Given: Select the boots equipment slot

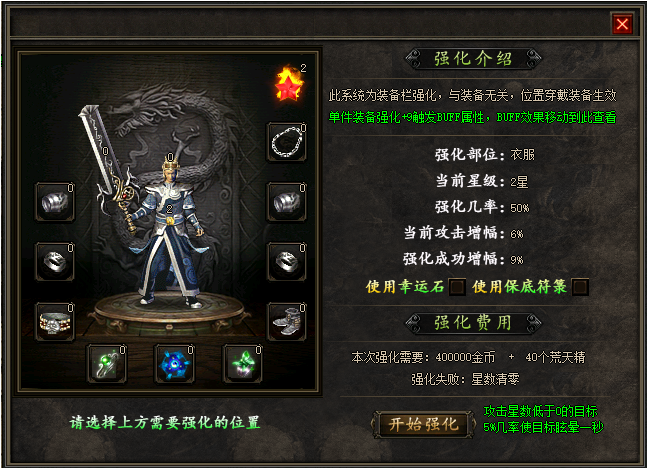Looking at the screenshot, I should coord(287,321).
